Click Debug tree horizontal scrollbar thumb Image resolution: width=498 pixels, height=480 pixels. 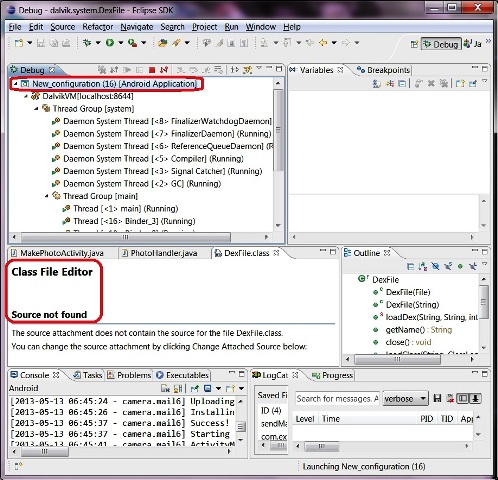pyautogui.click(x=126, y=237)
